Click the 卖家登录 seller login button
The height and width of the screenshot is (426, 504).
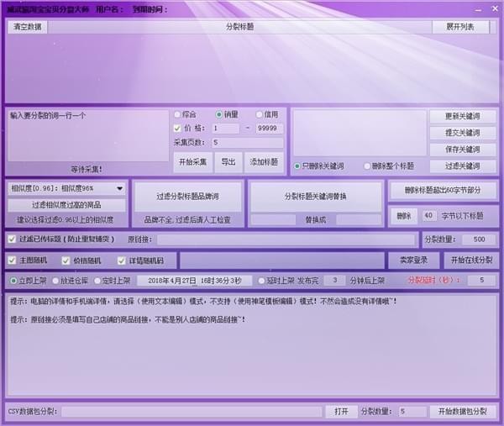coord(413,260)
